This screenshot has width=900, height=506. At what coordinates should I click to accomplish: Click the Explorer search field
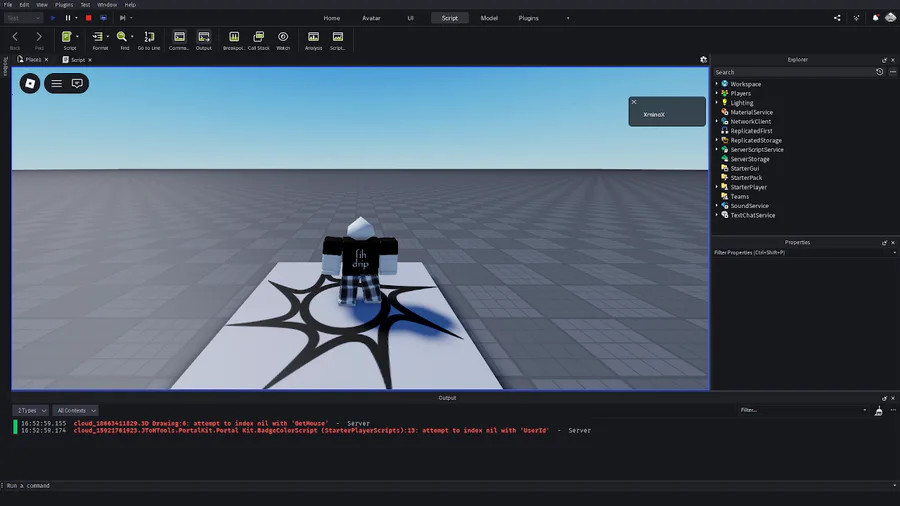coord(793,72)
